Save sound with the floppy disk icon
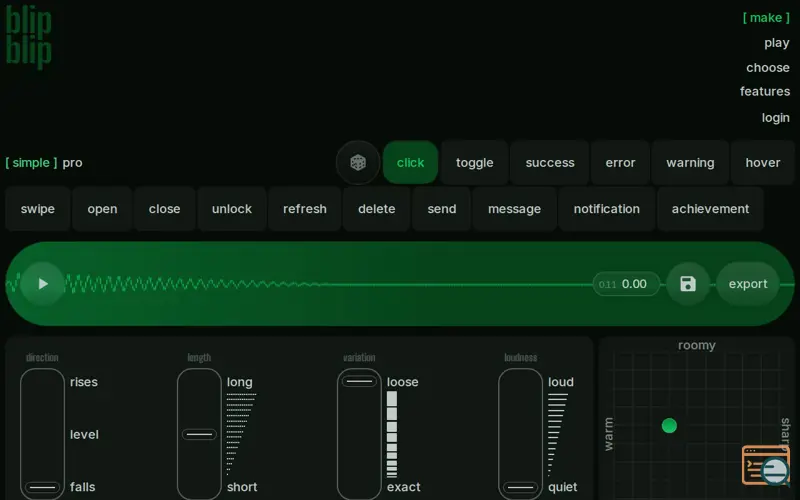This screenshot has width=800, height=500. pos(688,284)
